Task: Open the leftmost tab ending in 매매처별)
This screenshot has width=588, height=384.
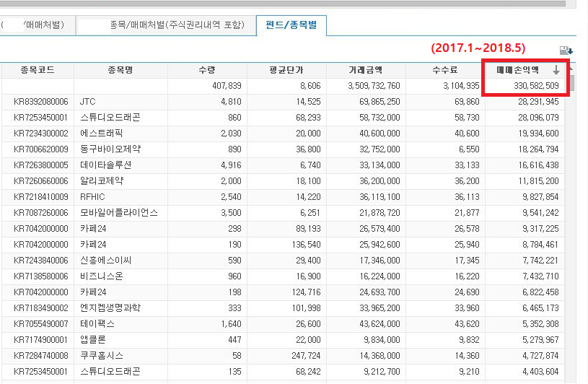Action: 37,25
